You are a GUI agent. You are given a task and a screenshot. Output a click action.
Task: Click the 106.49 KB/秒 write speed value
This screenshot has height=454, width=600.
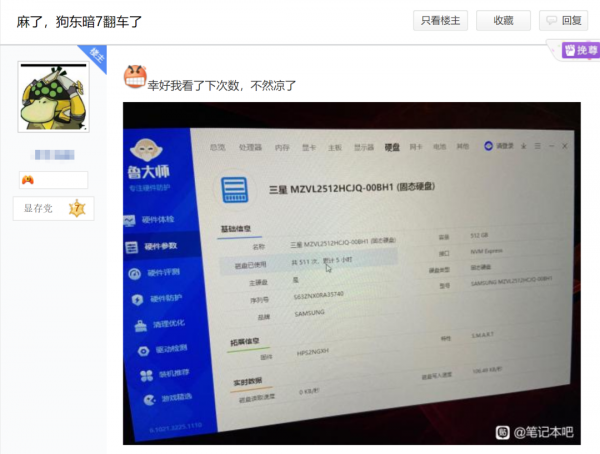tap(487, 370)
